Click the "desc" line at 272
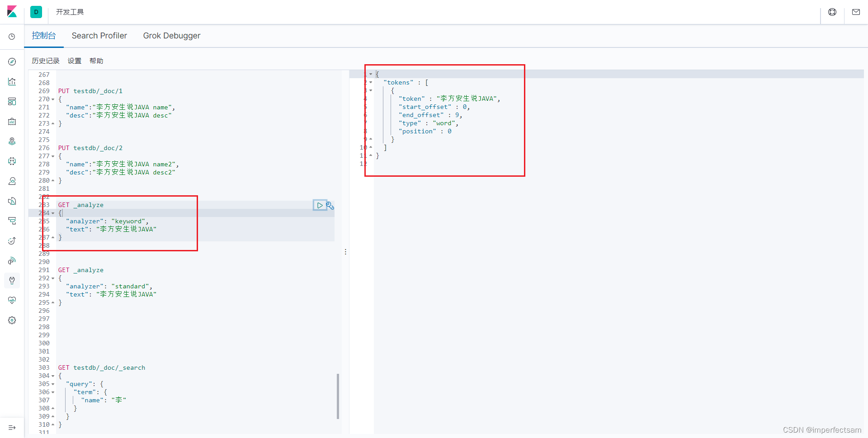Image resolution: width=868 pixels, height=438 pixels. pyautogui.click(x=119, y=116)
